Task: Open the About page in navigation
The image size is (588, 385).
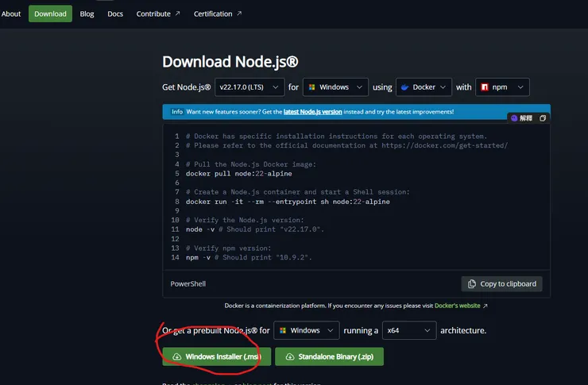Action: [11, 13]
